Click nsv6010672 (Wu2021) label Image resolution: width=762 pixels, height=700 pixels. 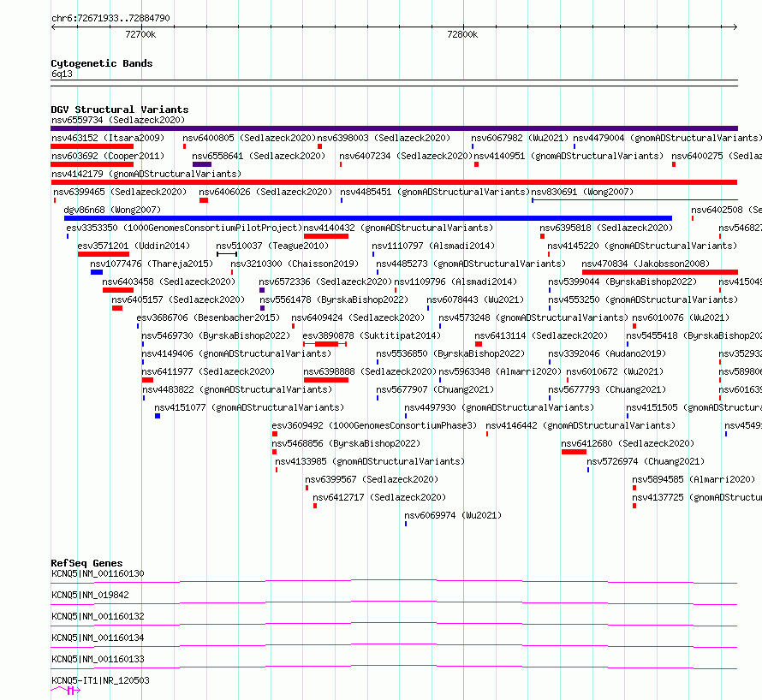(615, 371)
